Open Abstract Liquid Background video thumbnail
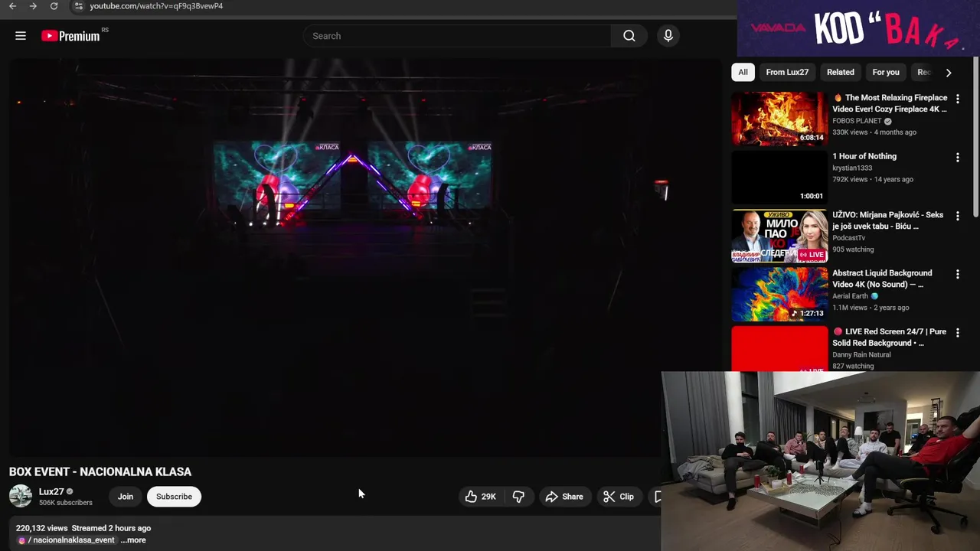Screen dimensions: 980x551 click(x=779, y=294)
